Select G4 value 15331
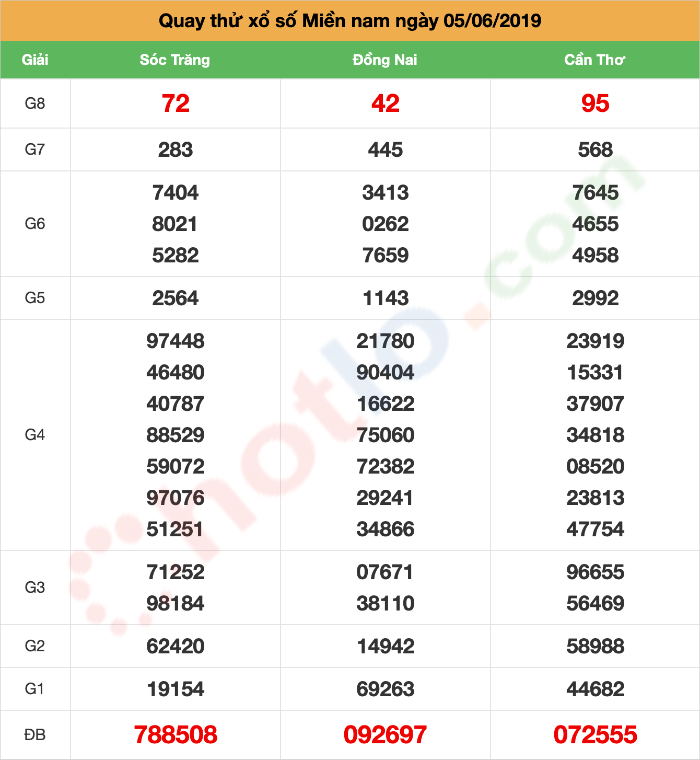Viewport: 700px width, 760px height. [595, 373]
